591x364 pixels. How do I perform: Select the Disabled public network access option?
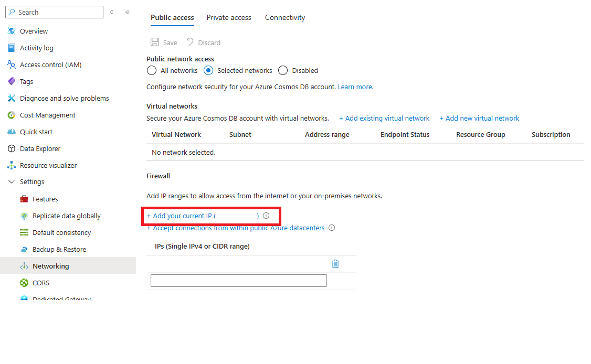283,70
